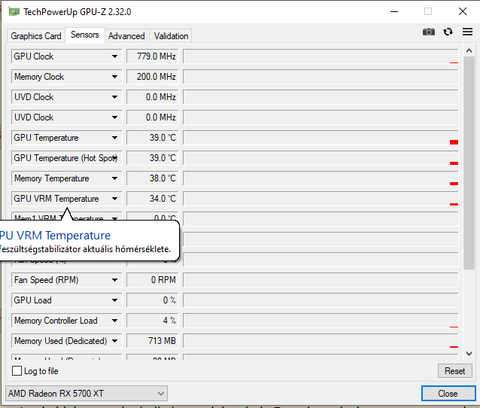Open the GPU VRM Temperature dropdown
Screen dimensions: 480x408
click(114, 199)
